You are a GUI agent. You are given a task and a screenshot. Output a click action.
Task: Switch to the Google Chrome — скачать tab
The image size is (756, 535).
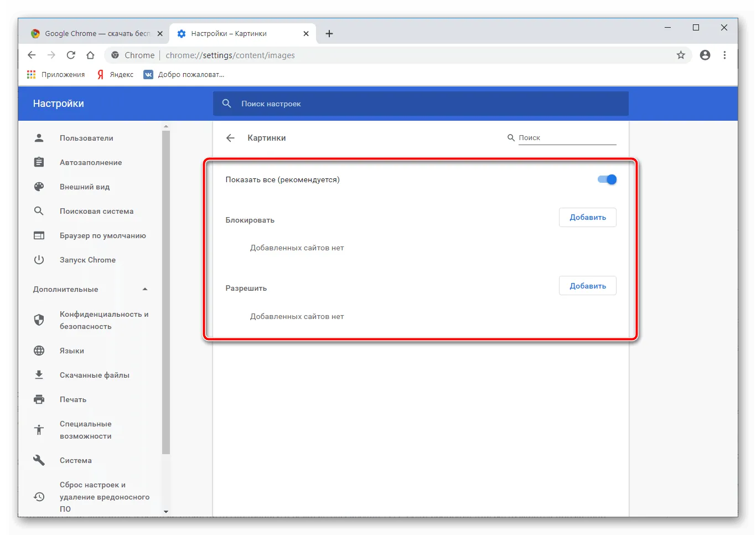[x=97, y=34]
